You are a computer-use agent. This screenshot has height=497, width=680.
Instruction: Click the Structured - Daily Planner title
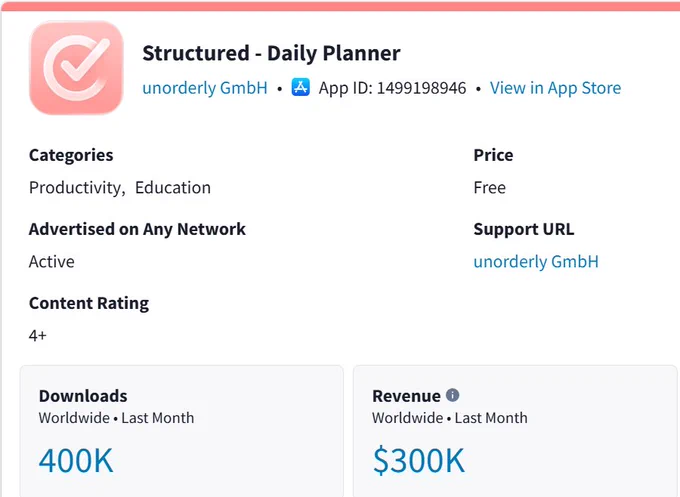[271, 53]
